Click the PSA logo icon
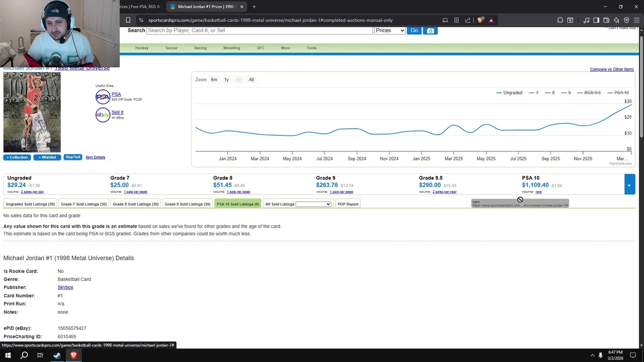The width and height of the screenshot is (644, 362). coord(103,97)
